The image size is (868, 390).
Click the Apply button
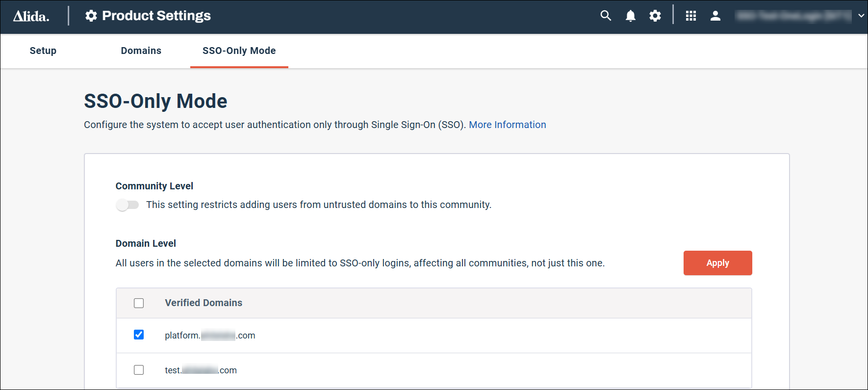(x=718, y=263)
